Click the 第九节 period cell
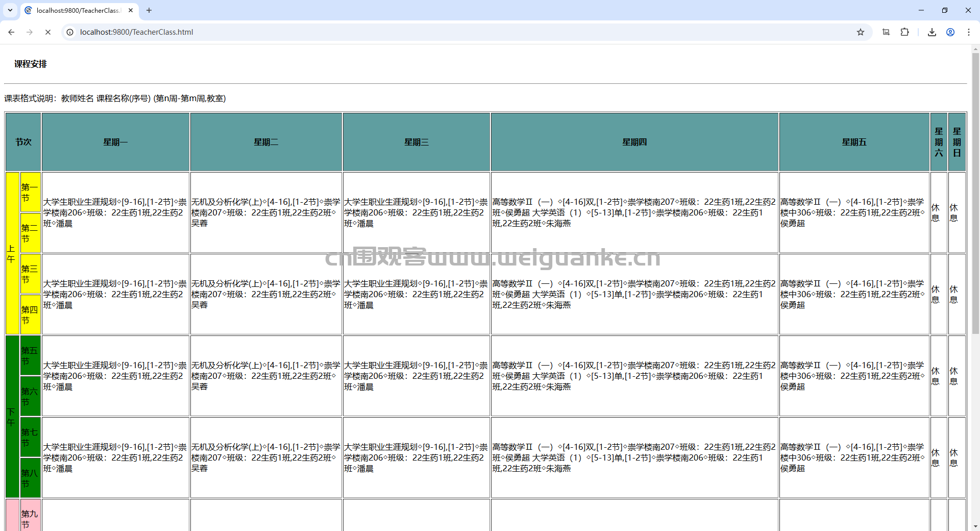980x531 pixels. (x=31, y=516)
